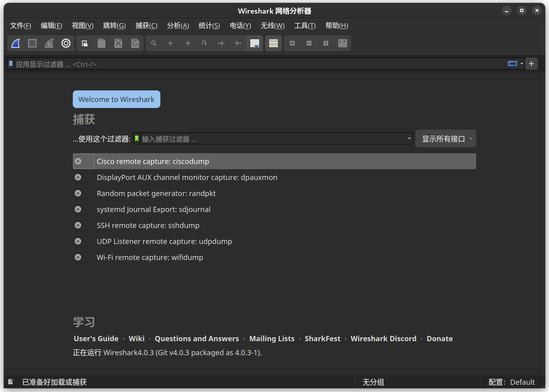
Task: Click the go to specific packet icon
Action: pyautogui.click(x=204, y=43)
